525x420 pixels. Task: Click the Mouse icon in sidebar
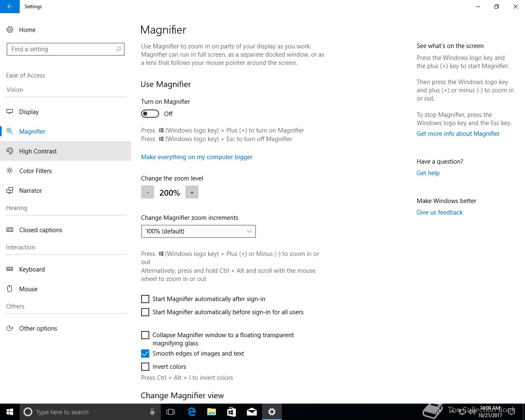[10, 289]
